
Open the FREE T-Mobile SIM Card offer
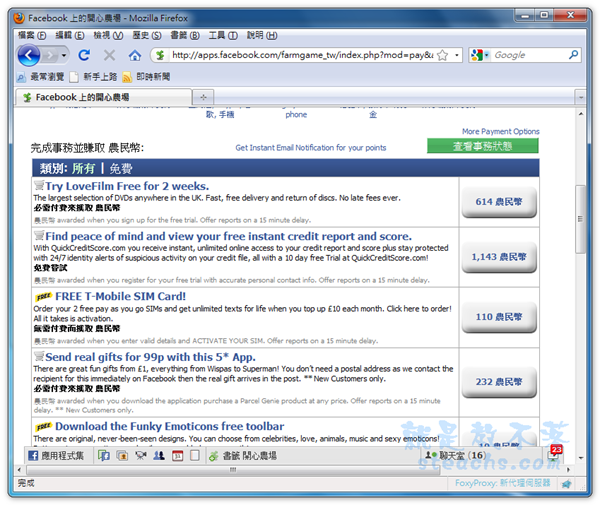tap(121, 296)
